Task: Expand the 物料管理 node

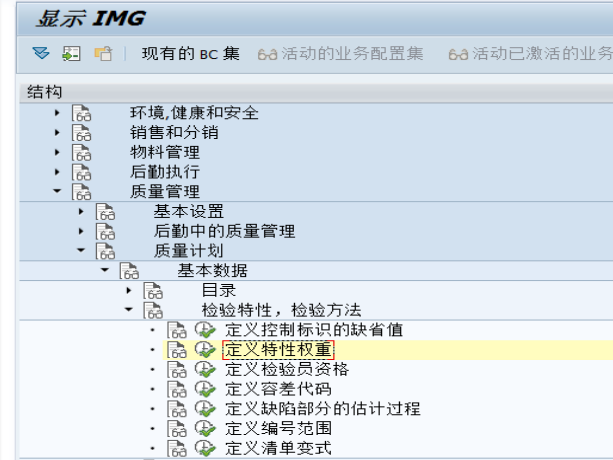Action: pos(57,152)
